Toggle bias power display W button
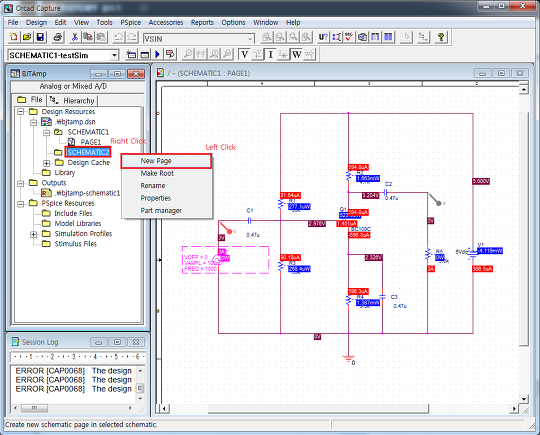540x435 pixels. coord(297,54)
